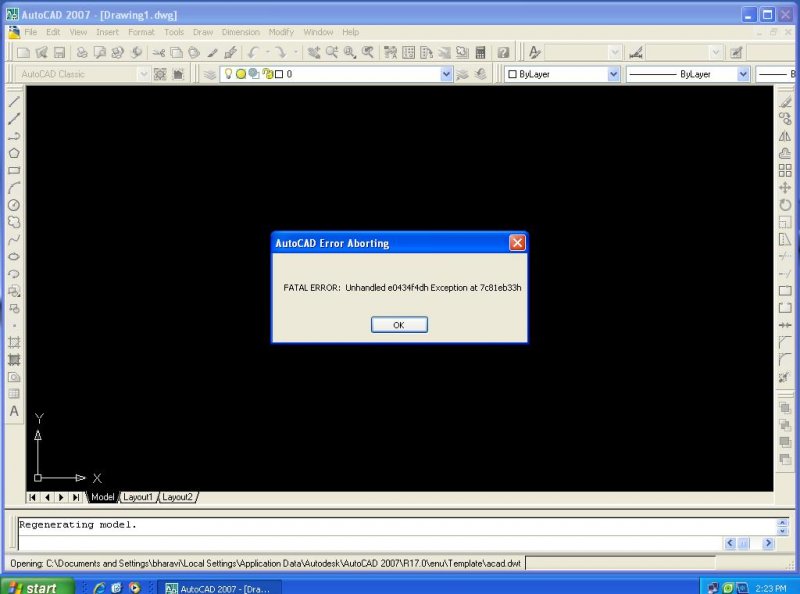The width and height of the screenshot is (800, 594).
Task: Open the QuickCalc calculator icon
Action: point(480,52)
